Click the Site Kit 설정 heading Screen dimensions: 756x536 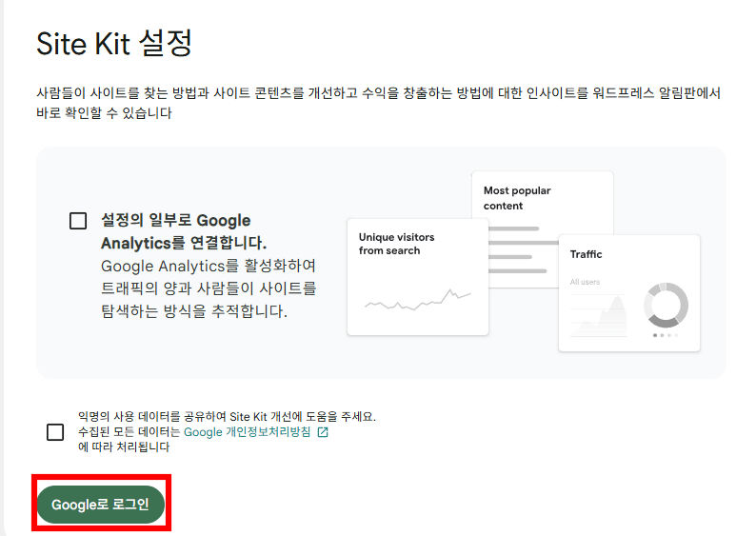114,44
